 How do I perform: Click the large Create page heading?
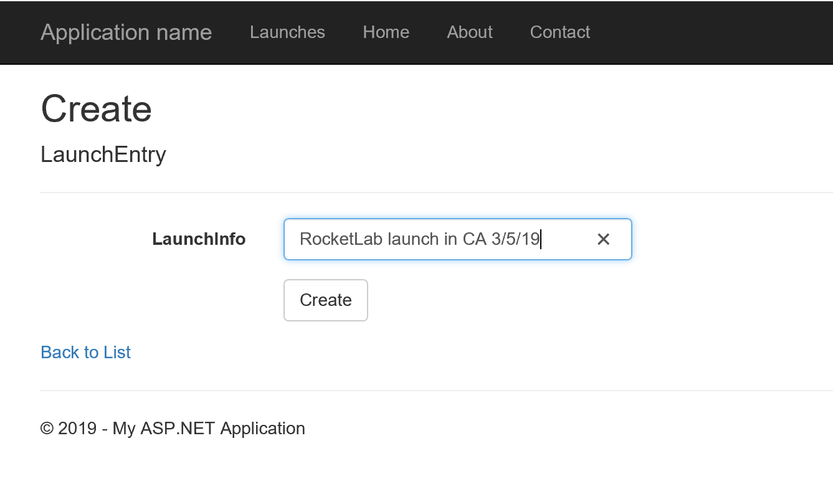click(x=96, y=108)
